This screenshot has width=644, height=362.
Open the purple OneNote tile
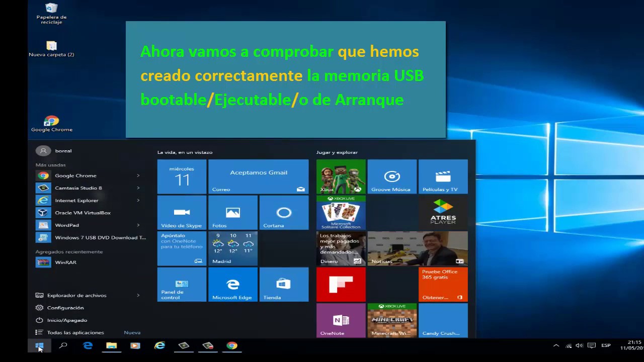coord(341,320)
